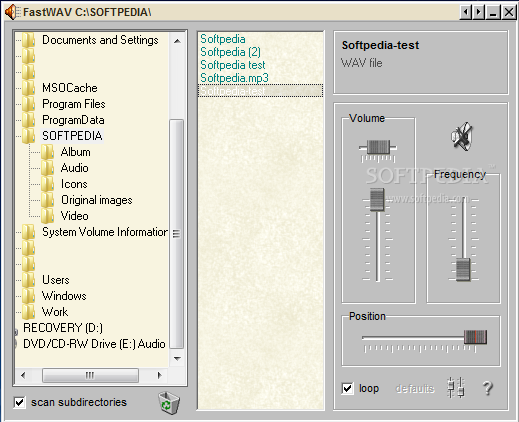The image size is (519, 422).
Task: Click the tree scroll up arrow
Action: tap(177, 41)
